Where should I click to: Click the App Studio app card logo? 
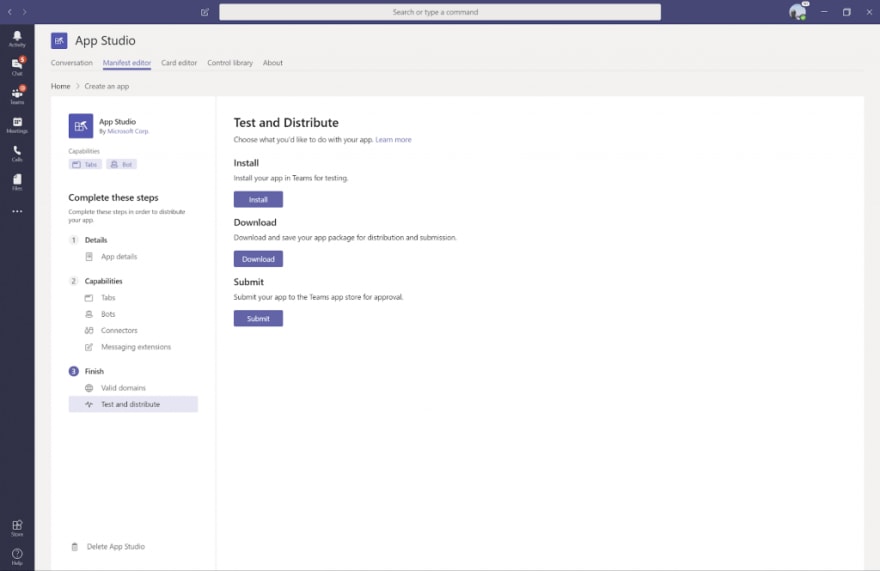[81, 126]
